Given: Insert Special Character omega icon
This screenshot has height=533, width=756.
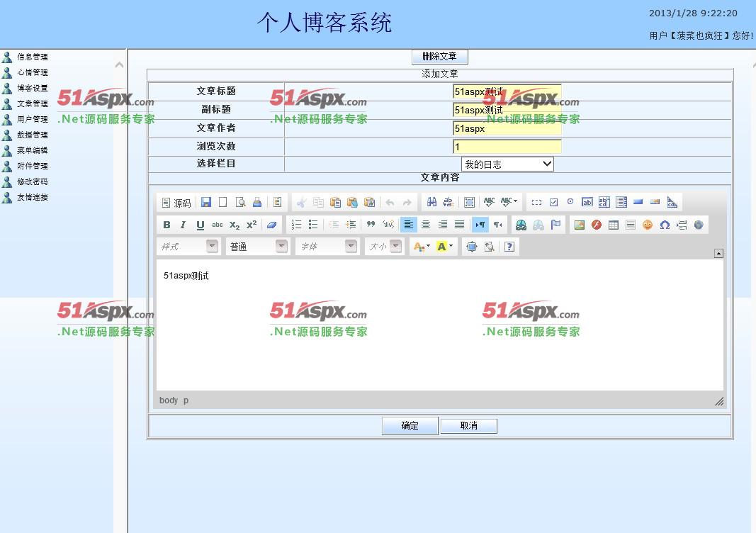Looking at the screenshot, I should tap(665, 225).
